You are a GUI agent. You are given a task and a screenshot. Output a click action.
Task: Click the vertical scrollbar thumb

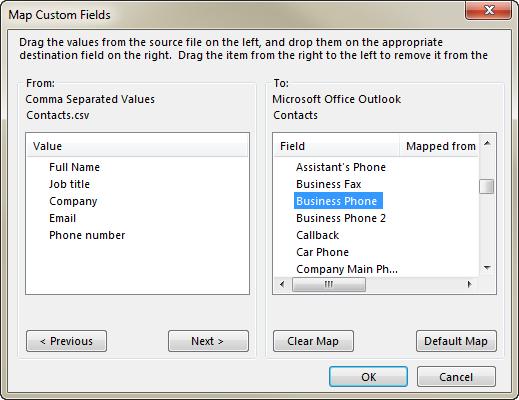tap(487, 186)
